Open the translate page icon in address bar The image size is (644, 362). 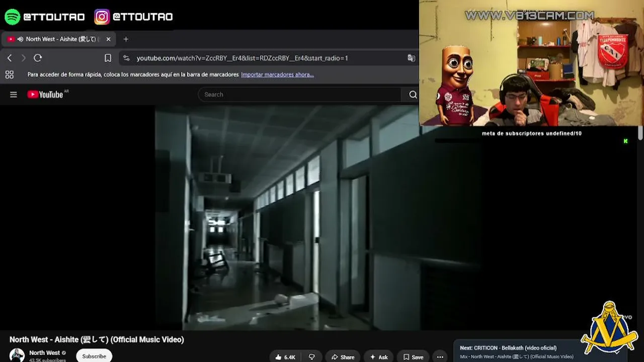[411, 58]
